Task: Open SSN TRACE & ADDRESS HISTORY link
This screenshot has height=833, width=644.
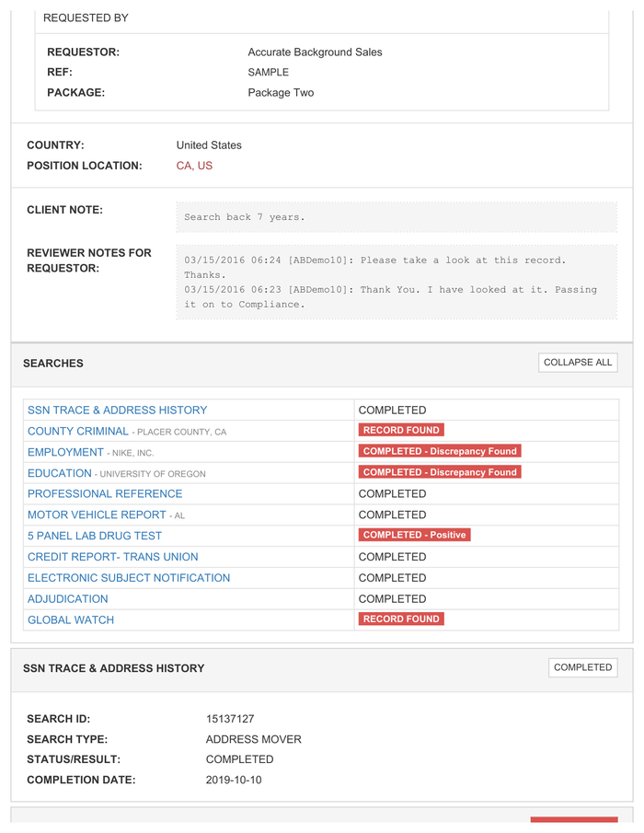Action: coord(118,411)
